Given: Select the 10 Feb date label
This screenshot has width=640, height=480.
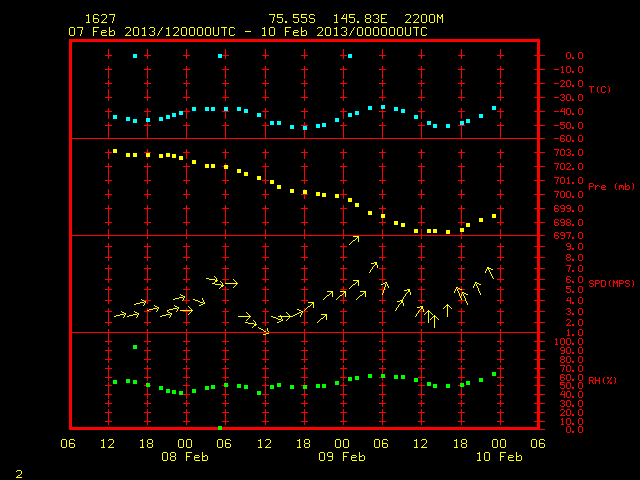Looking at the screenshot, I should coord(499,456).
